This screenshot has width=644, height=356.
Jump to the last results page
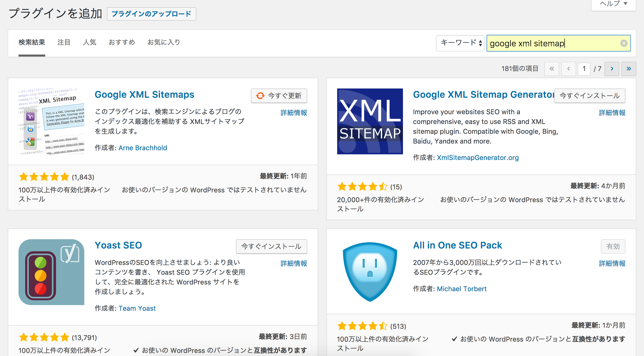pos(629,69)
